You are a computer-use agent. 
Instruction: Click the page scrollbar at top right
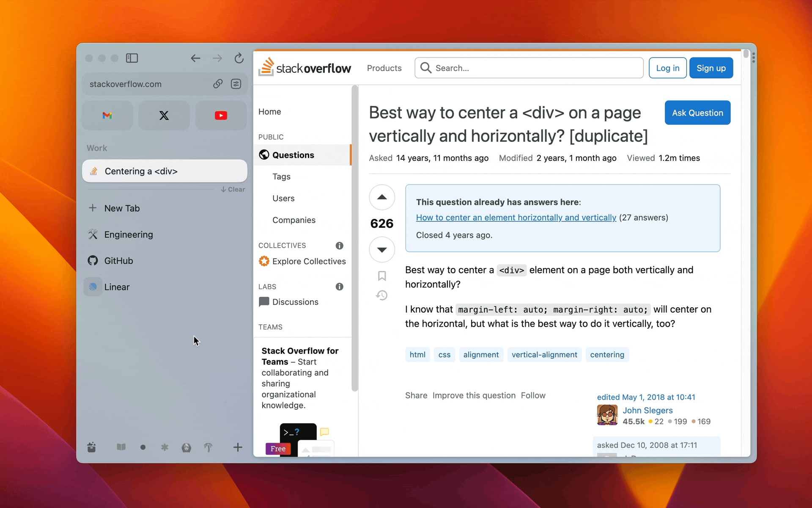(746, 54)
